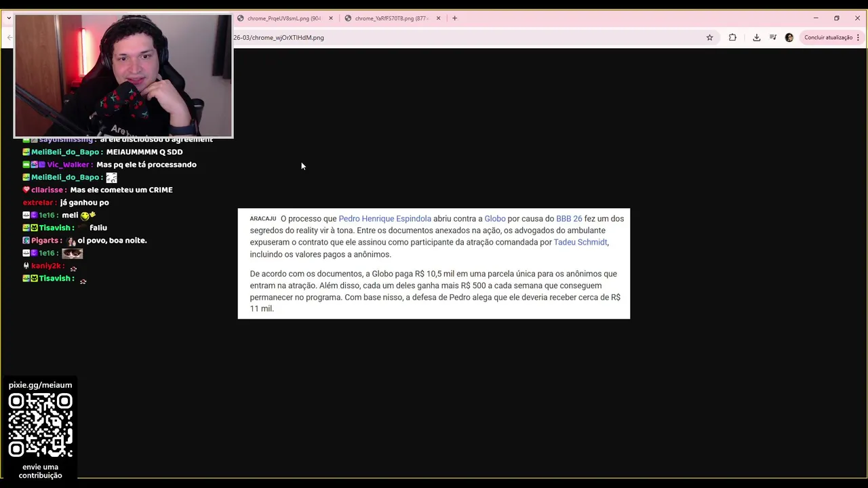This screenshot has width=868, height=488.
Task: Click the pixie.gg/meiaum text
Action: coord(40,385)
